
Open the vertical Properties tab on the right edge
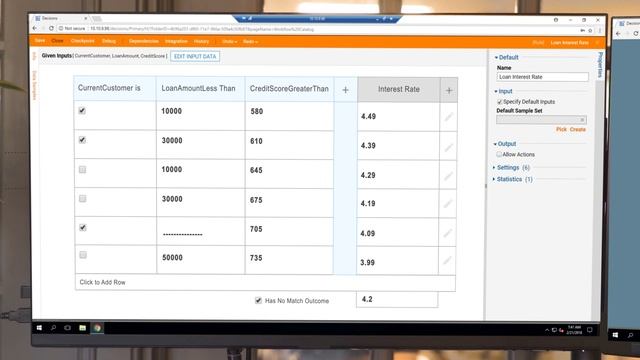tap(600, 65)
